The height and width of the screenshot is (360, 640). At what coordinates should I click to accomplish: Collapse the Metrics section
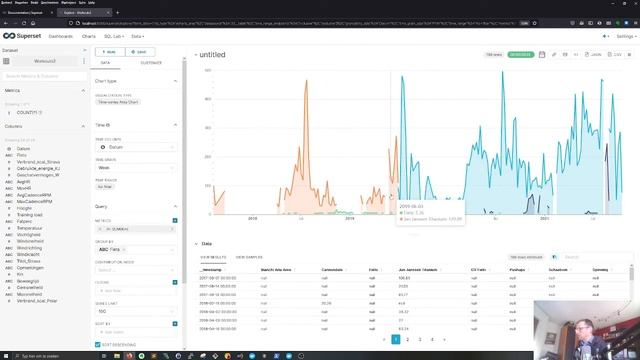83,91
